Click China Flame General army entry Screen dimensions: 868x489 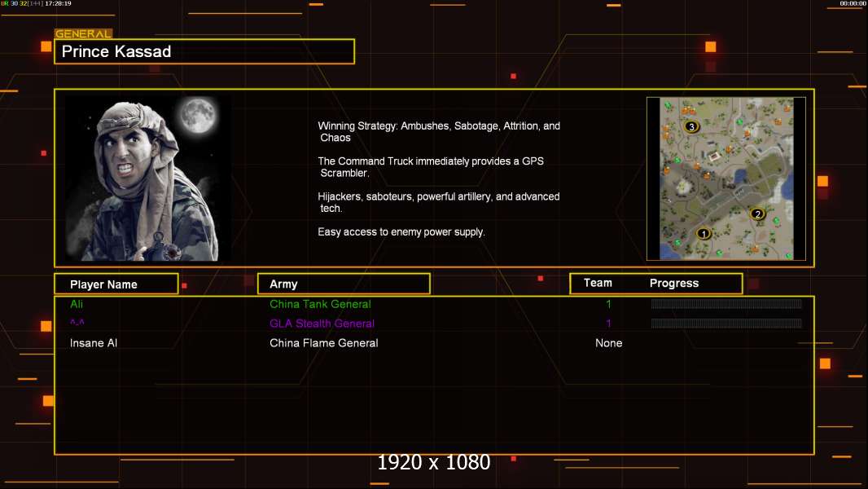coord(324,343)
